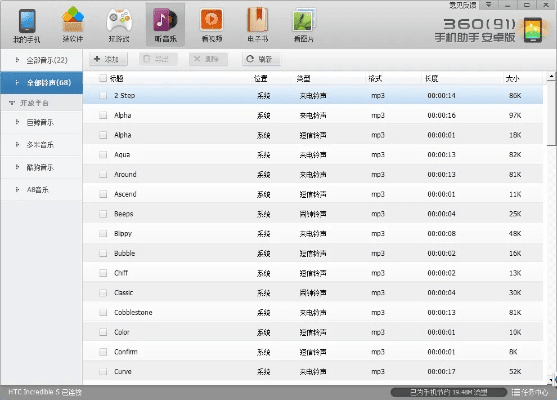
Task: Open the 看图片 pictures icon
Action: click(304, 20)
